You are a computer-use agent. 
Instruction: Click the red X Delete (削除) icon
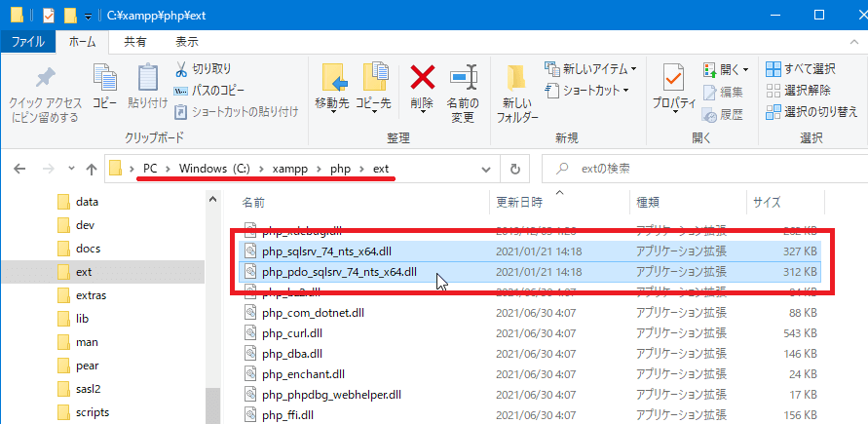[x=422, y=78]
